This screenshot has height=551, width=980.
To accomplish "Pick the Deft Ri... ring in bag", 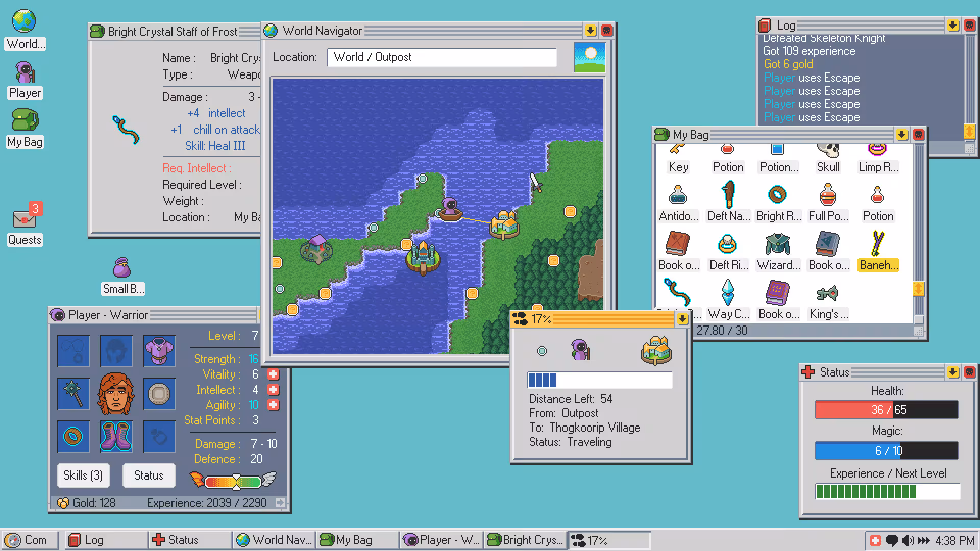I will click(x=728, y=252).
